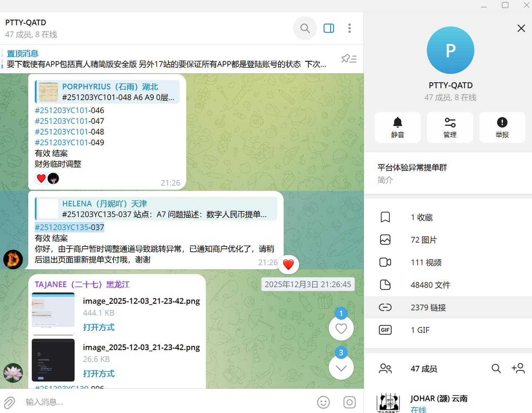Image resolution: width=532 pixels, height=413 pixels.
Task: Click the file icon beside 文件
Action: [x=385, y=285]
